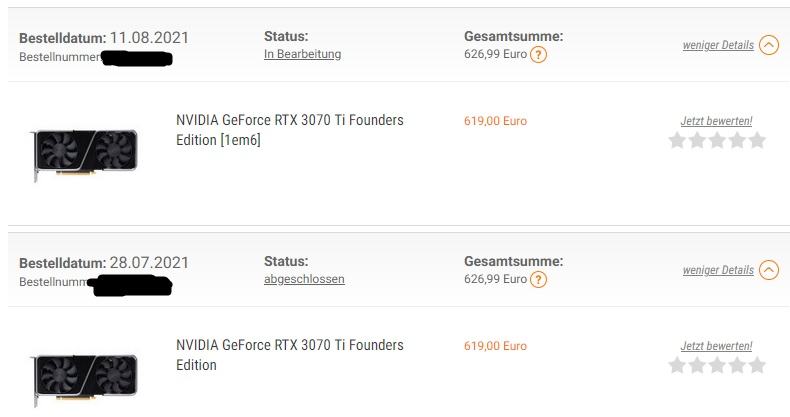Screen dimensions: 790x417
Task: Open the 'In Bearbeitung' status link
Action: [x=302, y=54]
